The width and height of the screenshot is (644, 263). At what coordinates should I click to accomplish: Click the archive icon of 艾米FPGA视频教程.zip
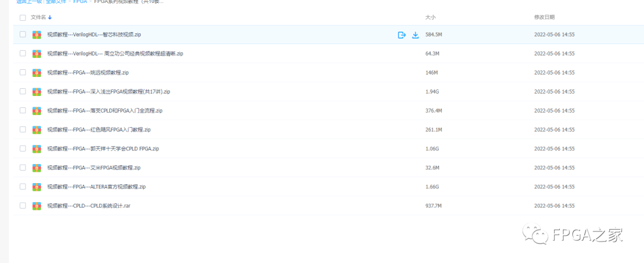point(37,168)
